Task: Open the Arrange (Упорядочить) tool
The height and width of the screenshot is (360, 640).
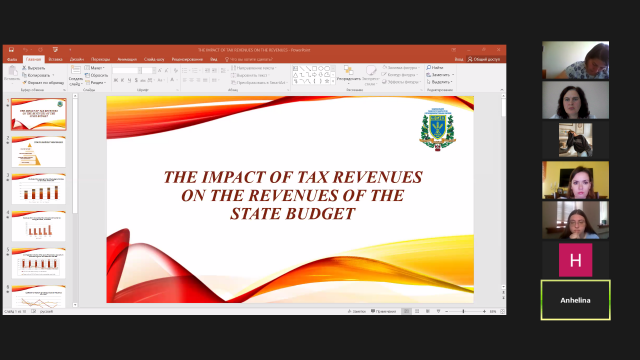Action: pos(348,73)
